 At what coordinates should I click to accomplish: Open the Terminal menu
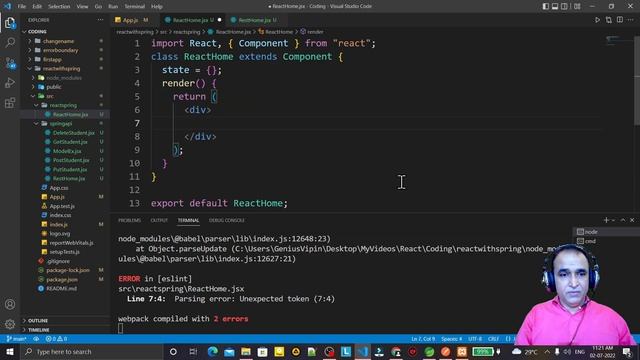(x=134, y=6)
